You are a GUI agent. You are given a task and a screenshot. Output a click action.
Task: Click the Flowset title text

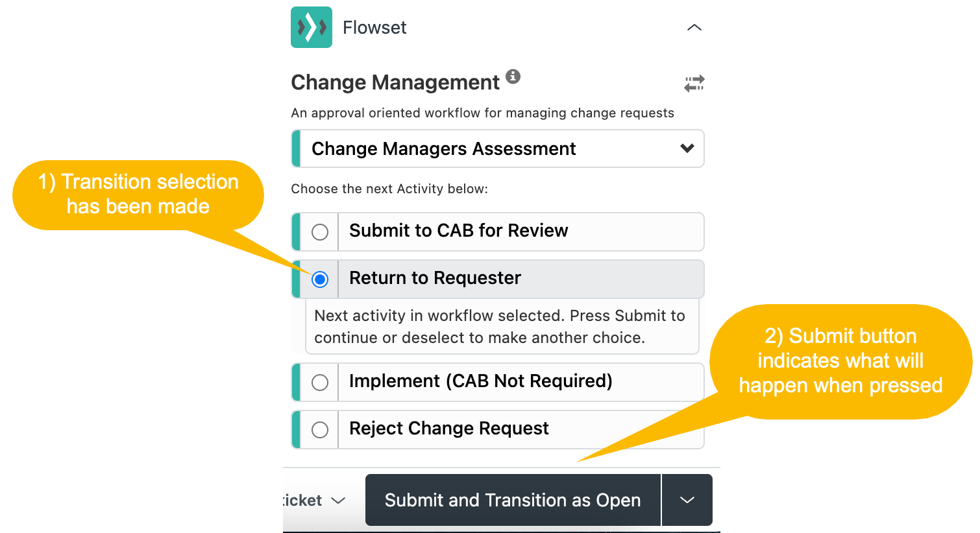pos(374,27)
